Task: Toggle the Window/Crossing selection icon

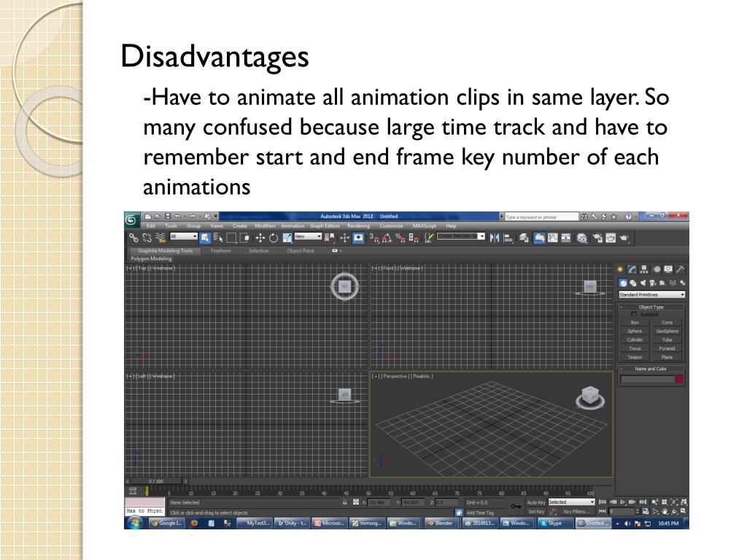Action: 245,237
